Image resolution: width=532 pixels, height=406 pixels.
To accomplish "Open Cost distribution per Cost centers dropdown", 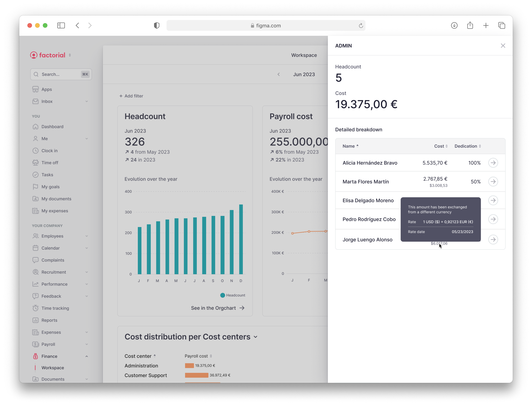I will (255, 337).
